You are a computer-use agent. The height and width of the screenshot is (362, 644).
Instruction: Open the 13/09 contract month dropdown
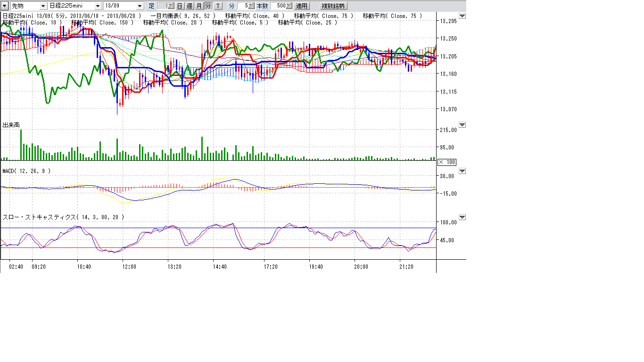(x=140, y=6)
